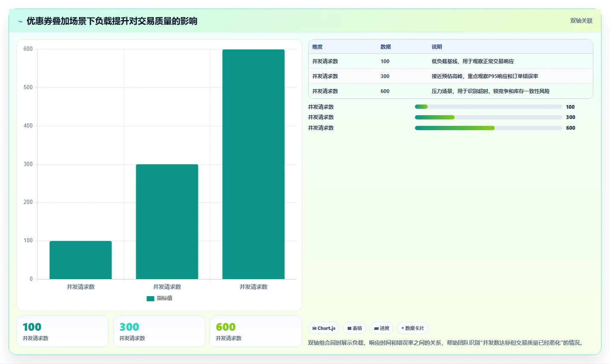The height and width of the screenshot is (364, 610).
Task: Click the icon inside the 表格 tag
Action: [x=349, y=329]
